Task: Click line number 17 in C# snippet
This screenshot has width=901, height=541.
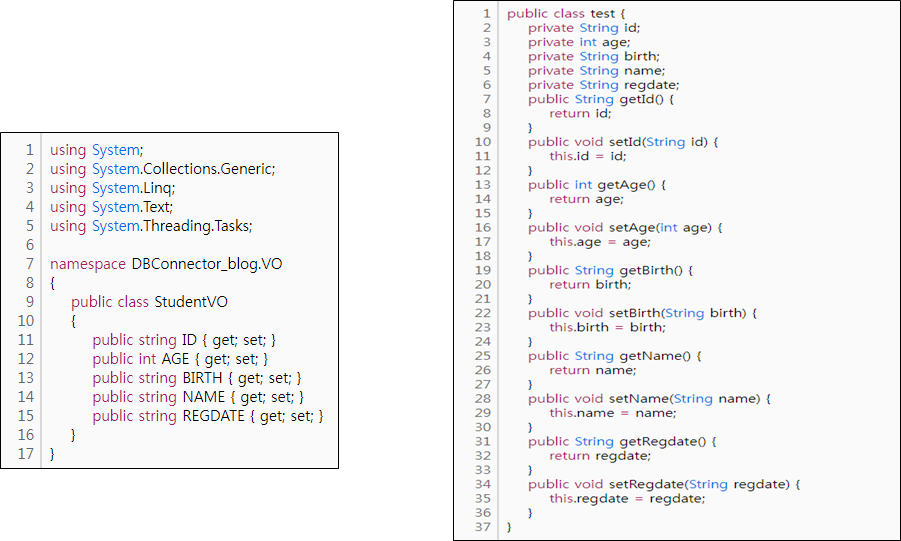Action: click(x=26, y=454)
